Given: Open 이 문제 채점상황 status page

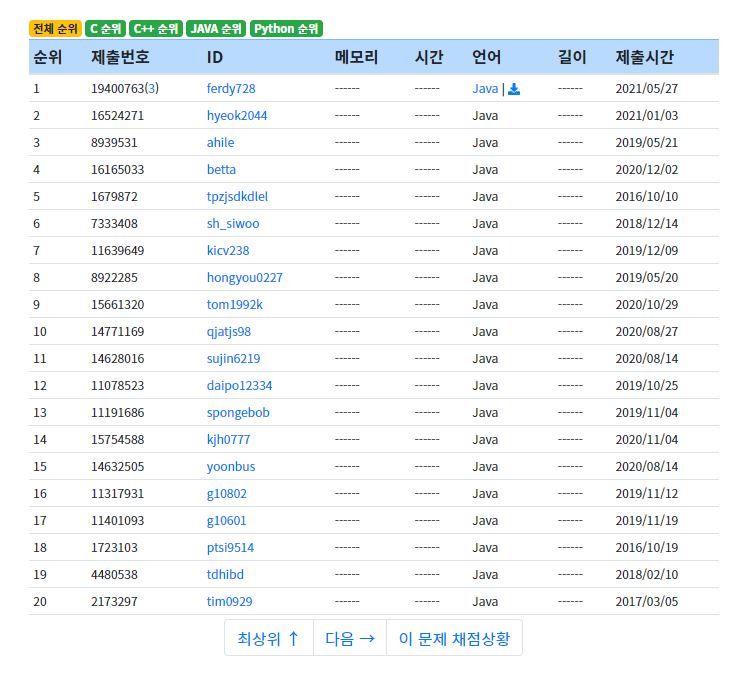Looking at the screenshot, I should click(x=454, y=638).
